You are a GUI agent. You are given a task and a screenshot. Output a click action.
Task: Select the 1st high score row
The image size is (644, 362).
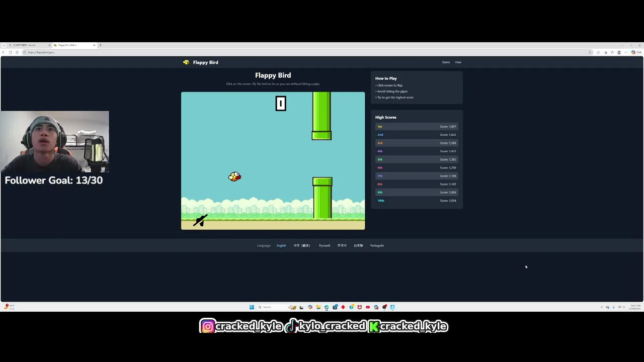pyautogui.click(x=417, y=127)
